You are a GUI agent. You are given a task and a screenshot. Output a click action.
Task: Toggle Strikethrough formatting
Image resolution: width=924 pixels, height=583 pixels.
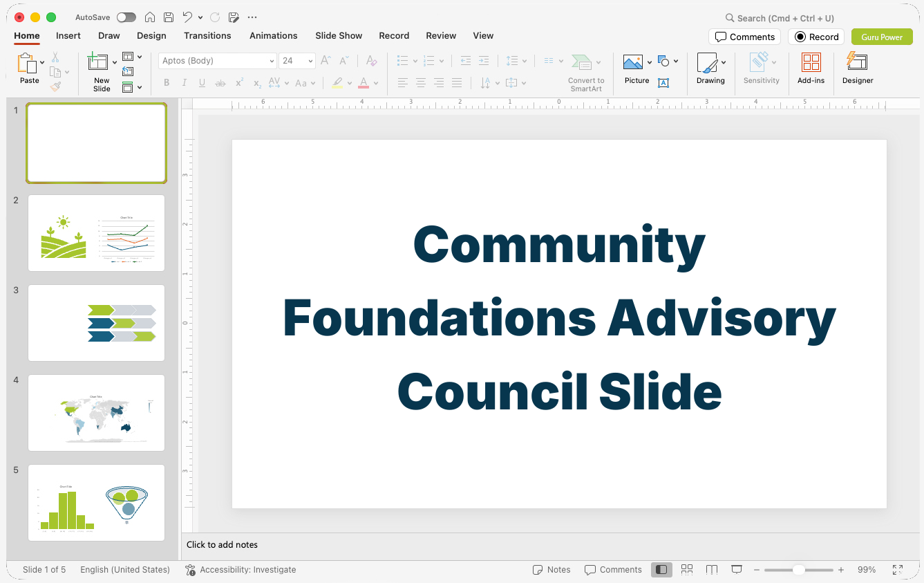tap(220, 83)
